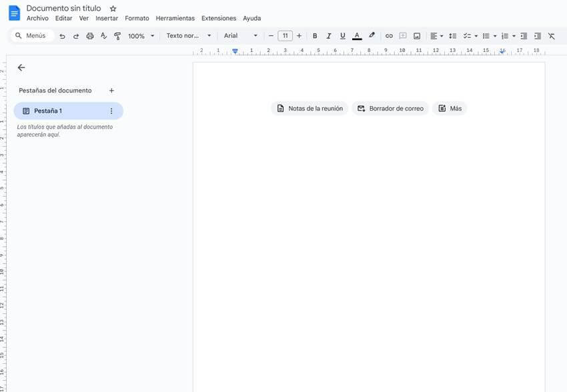Click the insert image icon

point(417,36)
